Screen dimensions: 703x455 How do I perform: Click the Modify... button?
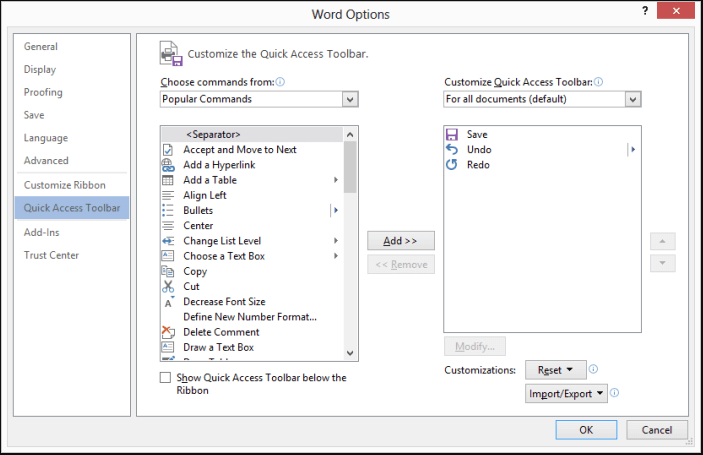(x=475, y=346)
